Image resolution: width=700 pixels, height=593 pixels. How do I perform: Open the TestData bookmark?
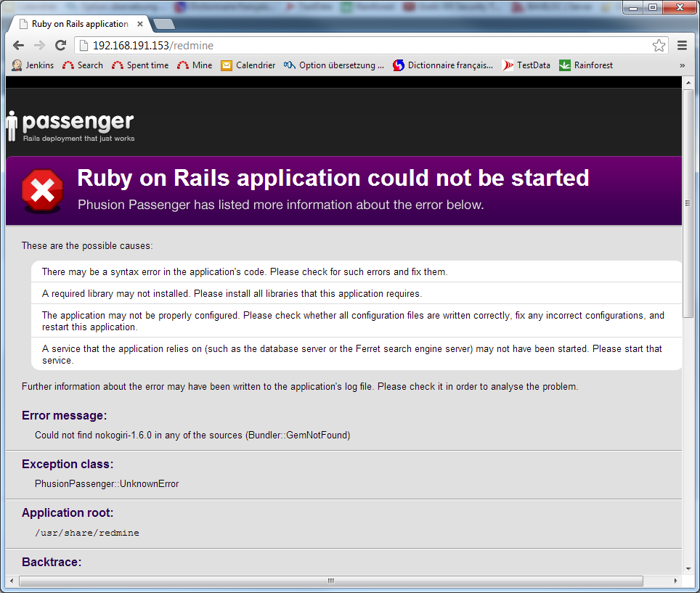[x=526, y=65]
